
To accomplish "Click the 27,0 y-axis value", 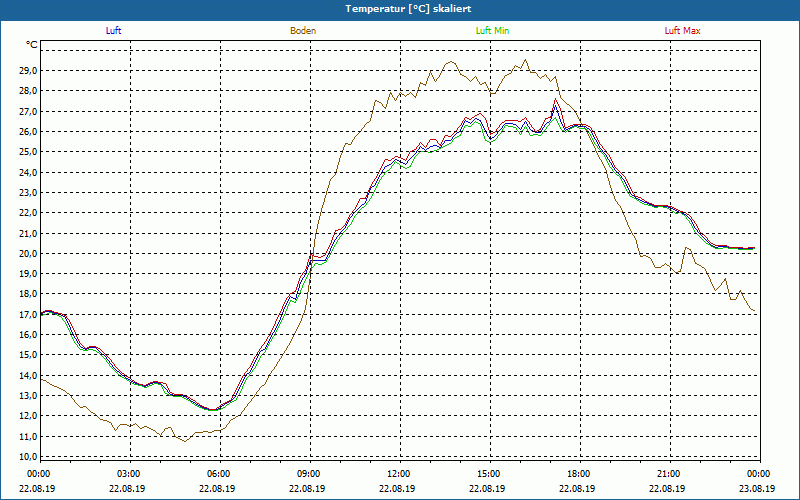I will click(x=28, y=112).
